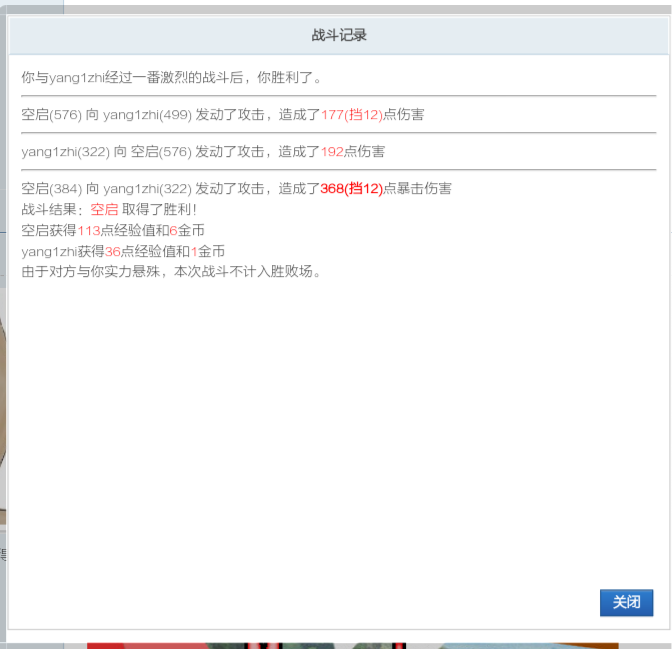This screenshot has height=649, width=672.
Task: Click the bold critical damage 368(挡12)
Action: [351, 189]
